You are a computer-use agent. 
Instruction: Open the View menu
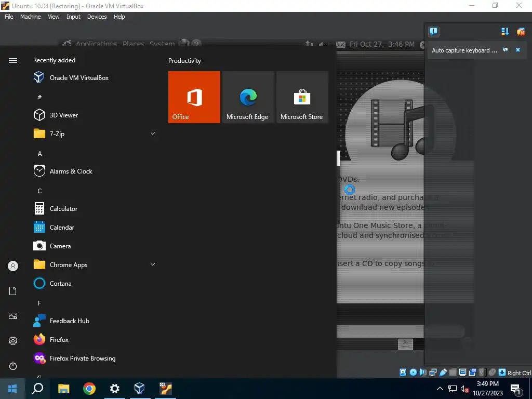54,17
